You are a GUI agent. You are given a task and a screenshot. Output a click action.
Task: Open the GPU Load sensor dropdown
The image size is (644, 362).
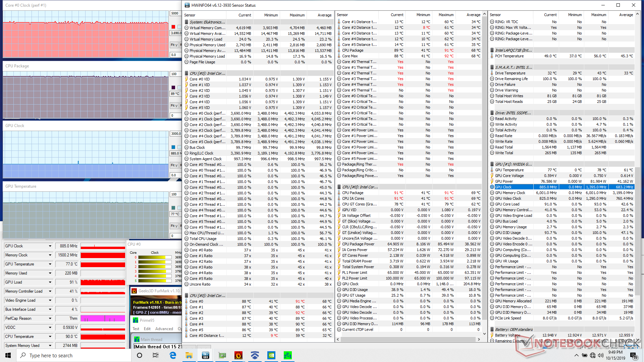click(x=50, y=282)
